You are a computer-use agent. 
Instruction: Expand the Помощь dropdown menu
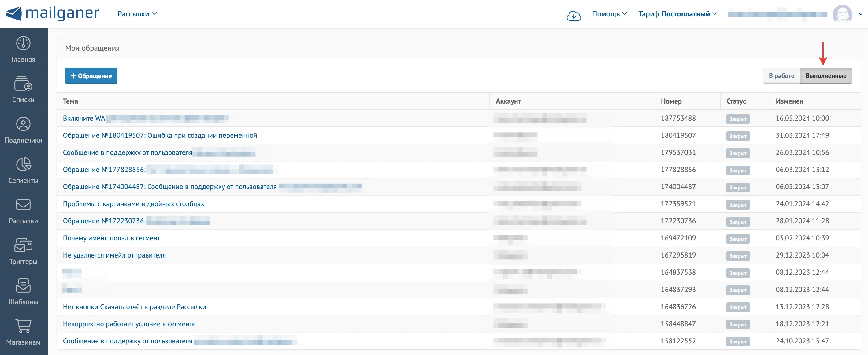point(609,14)
